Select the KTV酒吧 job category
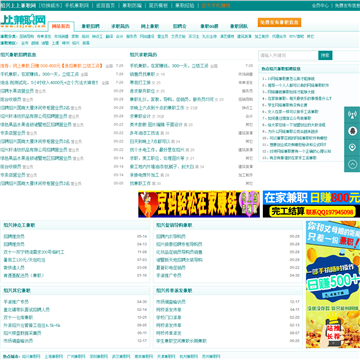360x360 pixels. [296, 36]
